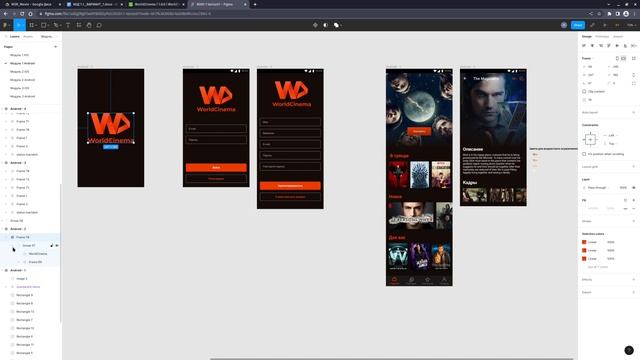Screen dimensions: 640x360
Task: Add a stroke with the plus
Action: (x=633, y=221)
